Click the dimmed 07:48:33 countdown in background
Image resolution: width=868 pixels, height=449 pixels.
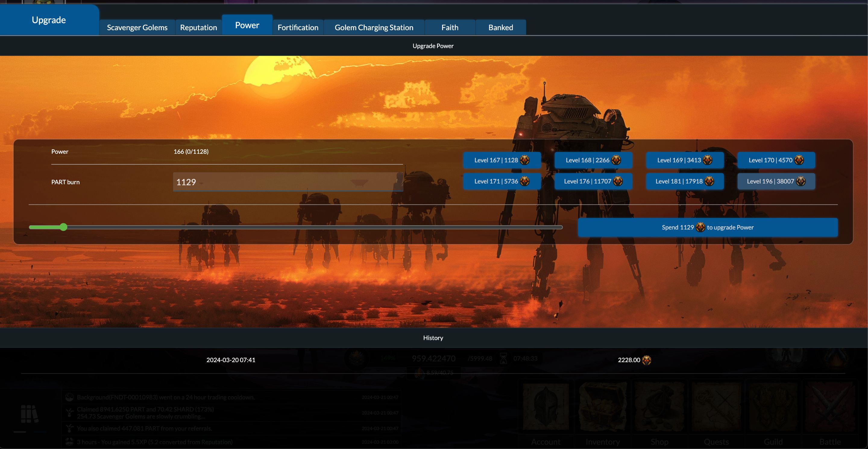point(525,358)
